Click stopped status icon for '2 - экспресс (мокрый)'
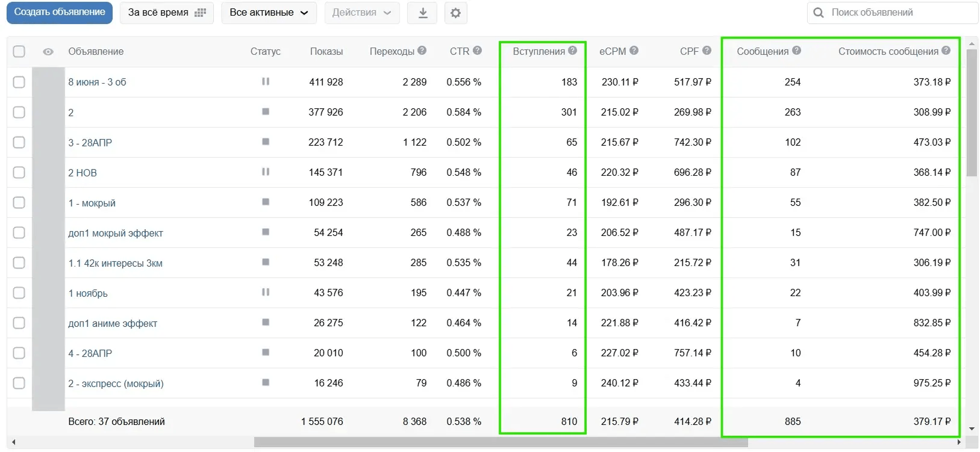The image size is (980, 452). (x=266, y=382)
